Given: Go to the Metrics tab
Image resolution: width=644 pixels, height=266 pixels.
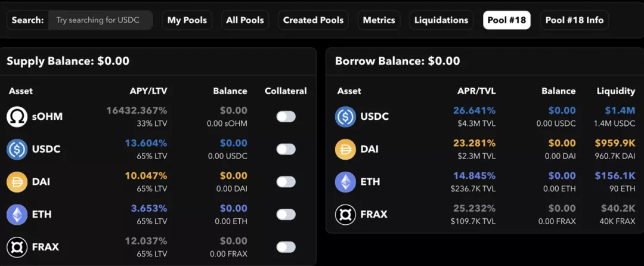Looking at the screenshot, I should 379,20.
